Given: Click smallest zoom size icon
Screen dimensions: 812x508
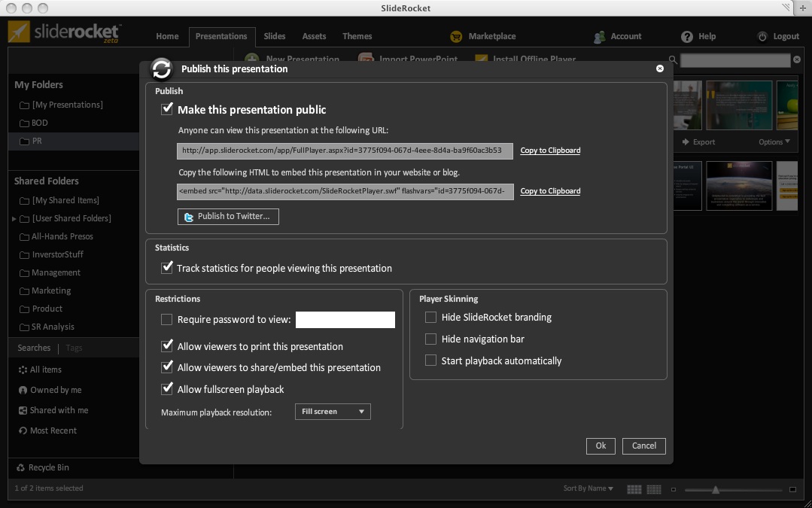Looking at the screenshot, I should 674,489.
